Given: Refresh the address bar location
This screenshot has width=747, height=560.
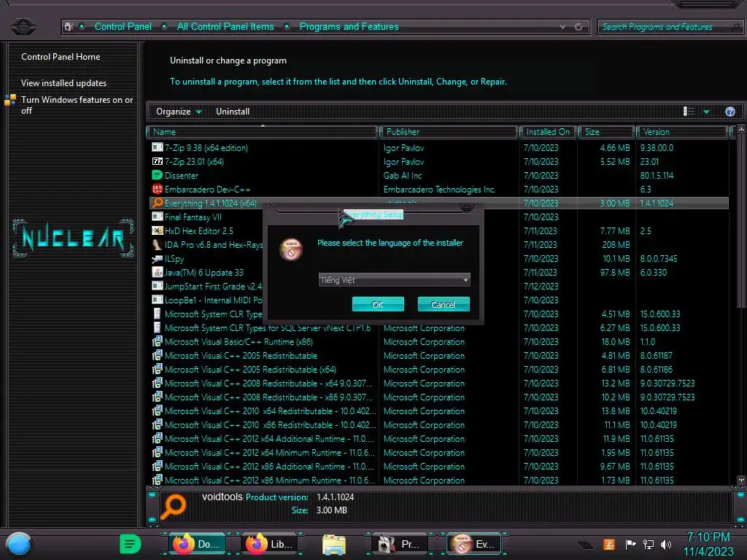Looking at the screenshot, I should pyautogui.click(x=578, y=27).
